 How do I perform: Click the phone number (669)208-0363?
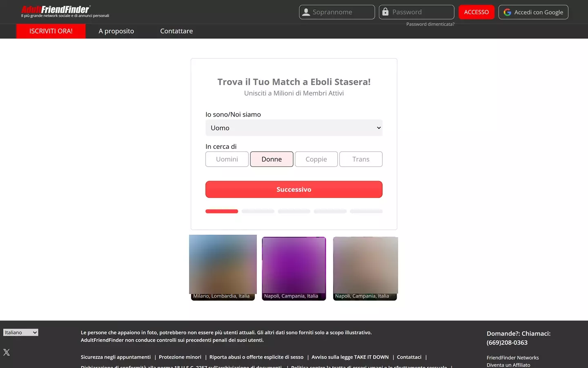pyautogui.click(x=507, y=343)
